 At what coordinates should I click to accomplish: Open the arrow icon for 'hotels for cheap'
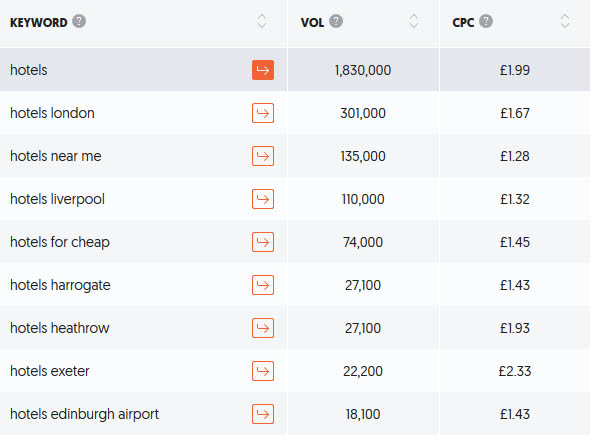tap(263, 242)
